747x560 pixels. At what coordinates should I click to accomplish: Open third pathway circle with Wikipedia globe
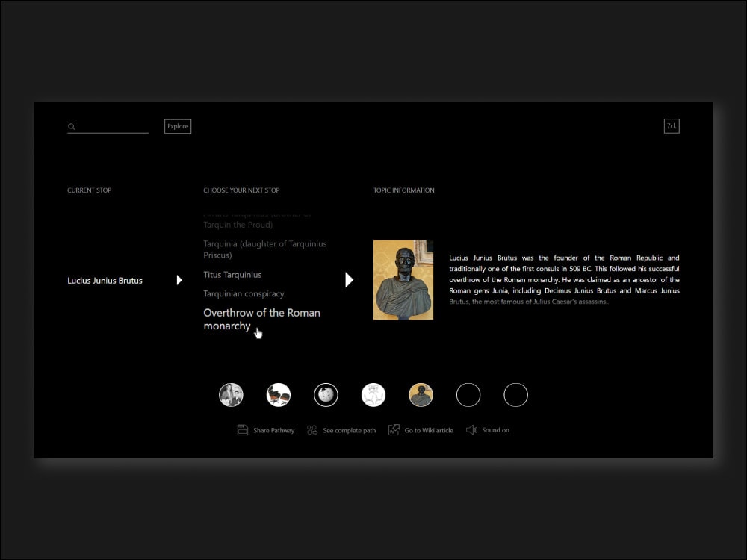point(326,395)
